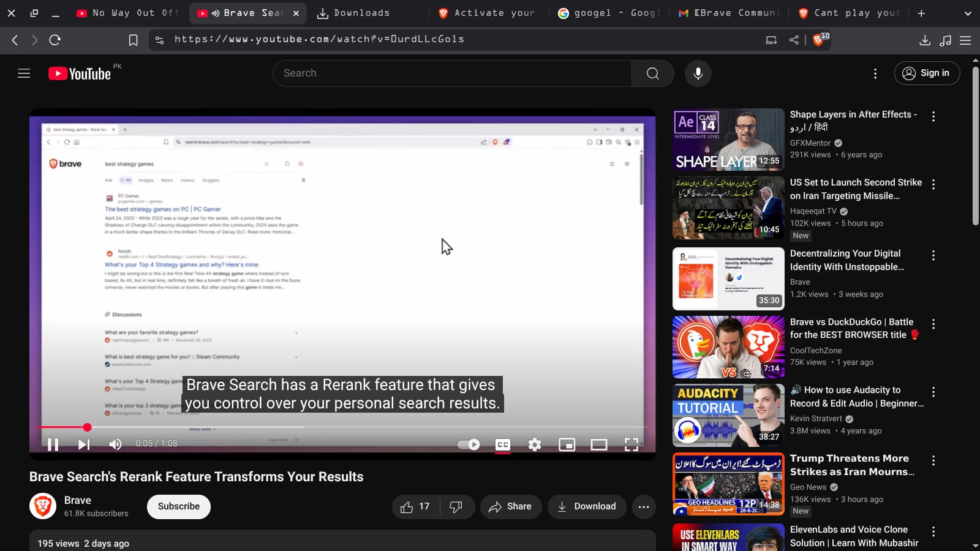980x551 pixels.
Task: Open options for Audacity tutorial video
Action: coord(933,392)
